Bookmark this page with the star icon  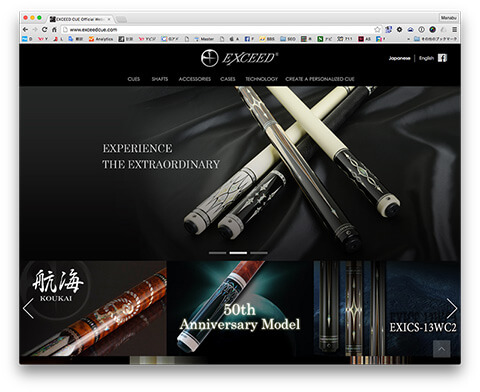coord(377,30)
